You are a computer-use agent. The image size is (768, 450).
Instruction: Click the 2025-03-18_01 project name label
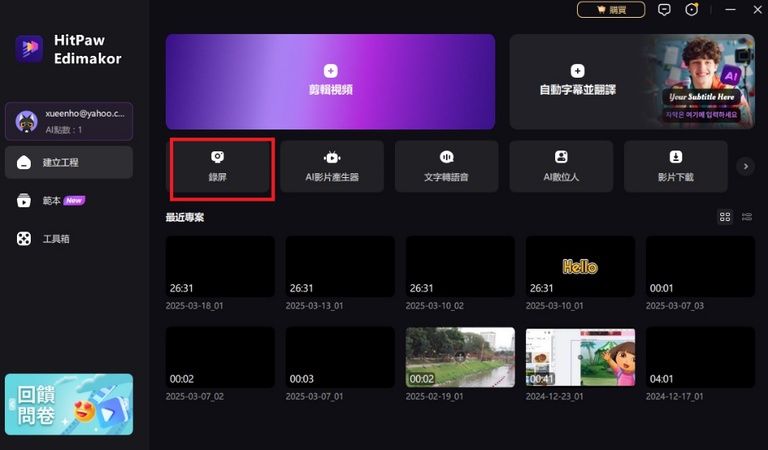click(194, 306)
